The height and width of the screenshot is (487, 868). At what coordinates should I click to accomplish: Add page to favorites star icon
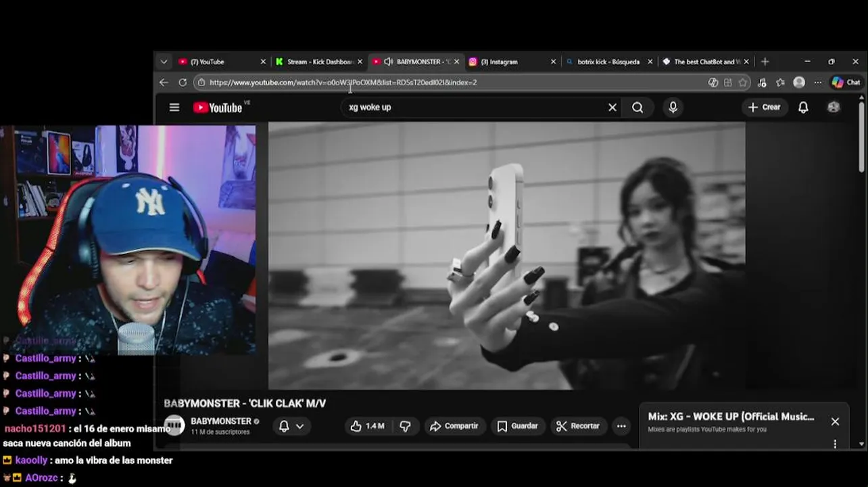(743, 83)
